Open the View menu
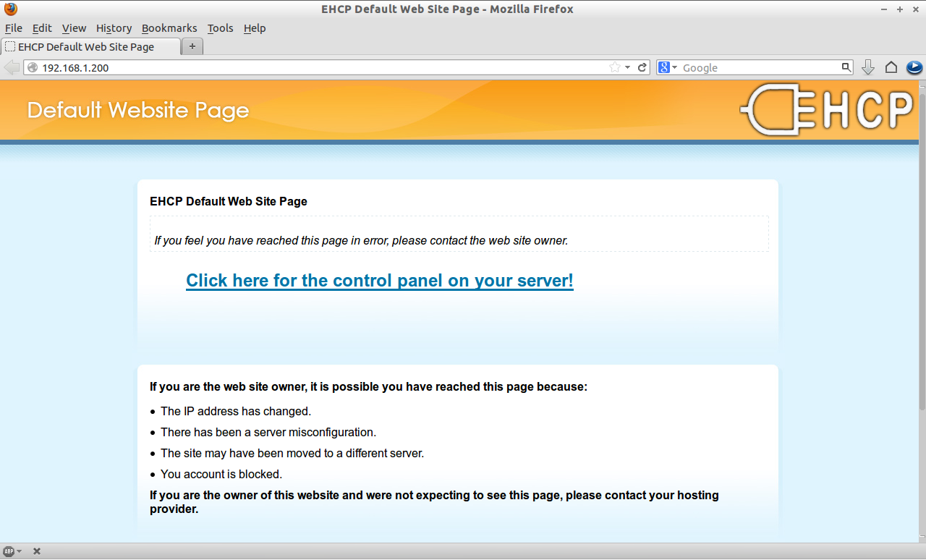The width and height of the screenshot is (926, 560). tap(74, 28)
